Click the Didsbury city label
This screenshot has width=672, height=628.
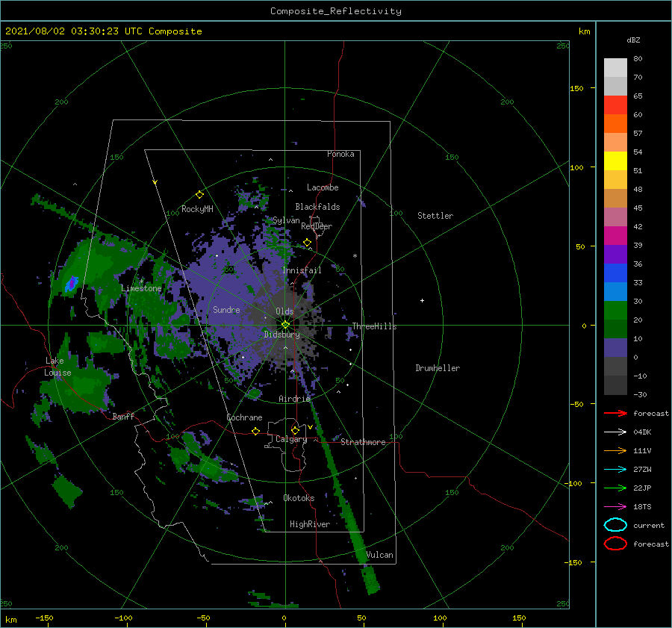tap(282, 335)
